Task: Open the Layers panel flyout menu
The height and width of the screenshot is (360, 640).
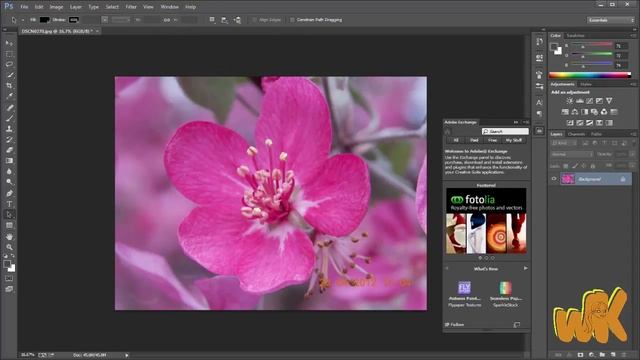Action: (x=633, y=134)
